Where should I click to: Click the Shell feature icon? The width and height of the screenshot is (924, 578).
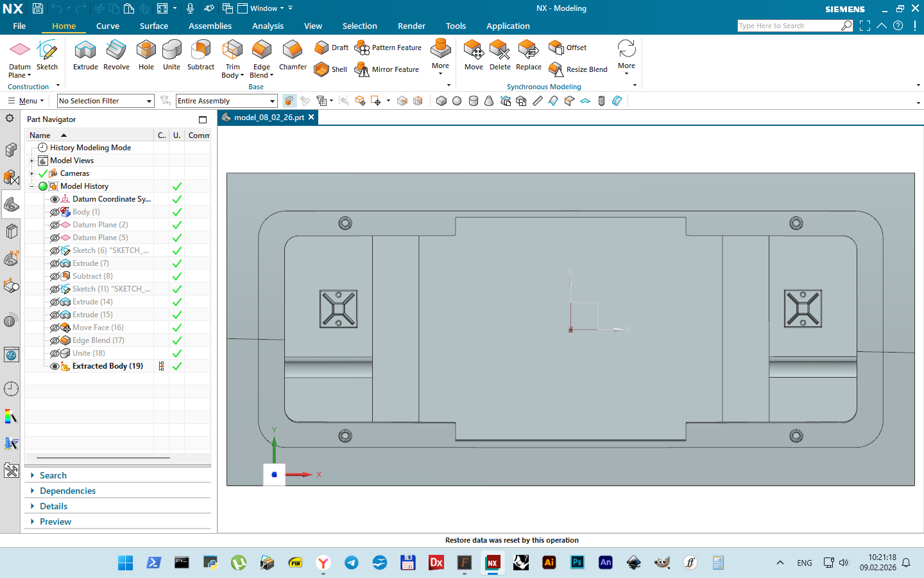click(x=330, y=69)
